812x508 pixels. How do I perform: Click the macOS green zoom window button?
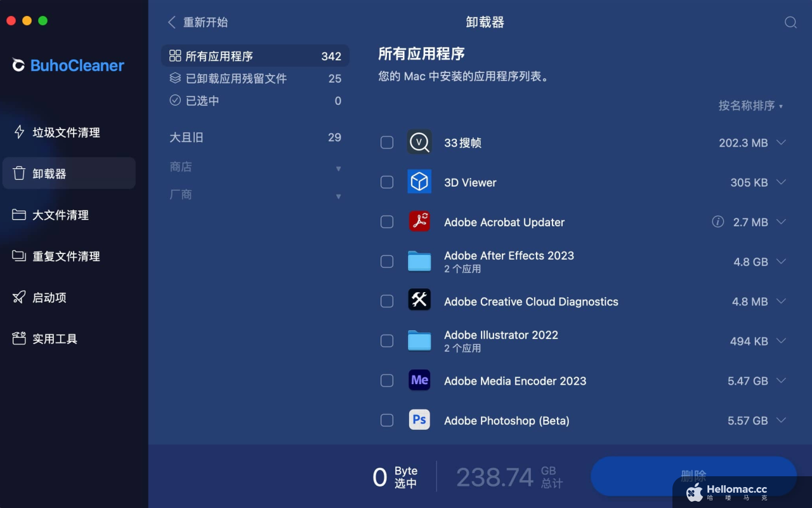point(43,21)
